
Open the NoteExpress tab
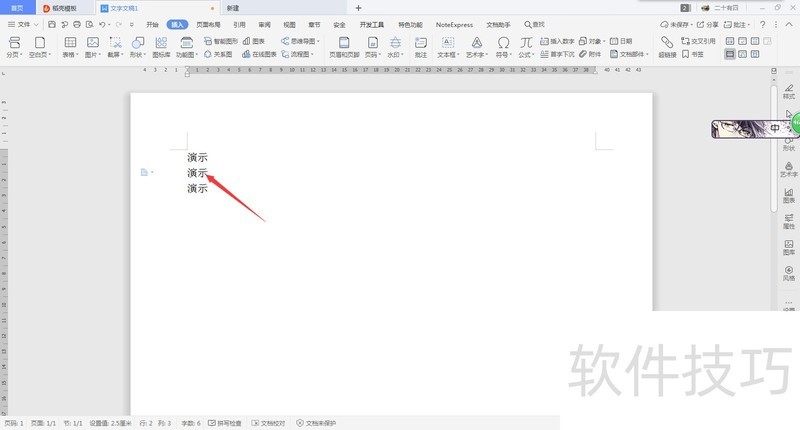pos(454,24)
